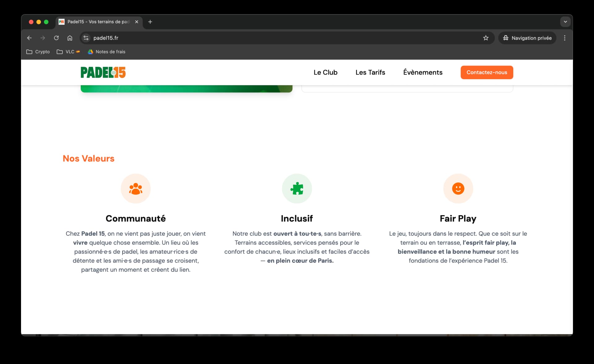Bookmark this page with the star icon
Viewport: 594px width, 364px height.
coord(486,38)
